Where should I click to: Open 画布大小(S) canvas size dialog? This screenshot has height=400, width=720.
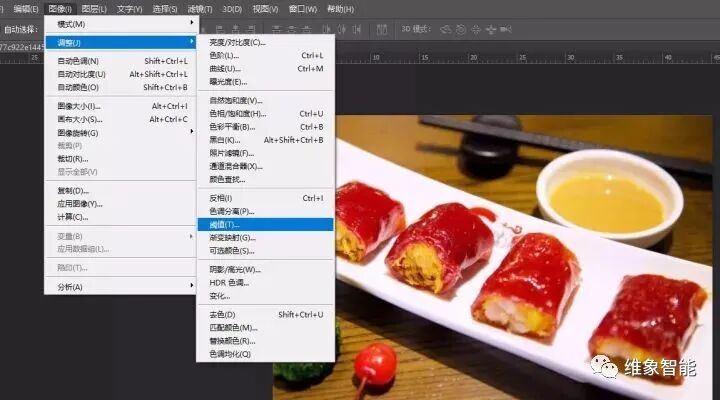pos(121,119)
